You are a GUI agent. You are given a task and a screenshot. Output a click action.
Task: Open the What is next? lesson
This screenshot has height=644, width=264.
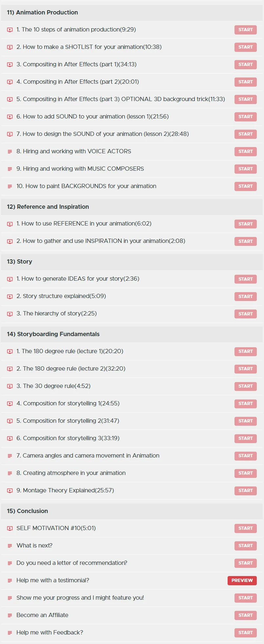click(34, 546)
